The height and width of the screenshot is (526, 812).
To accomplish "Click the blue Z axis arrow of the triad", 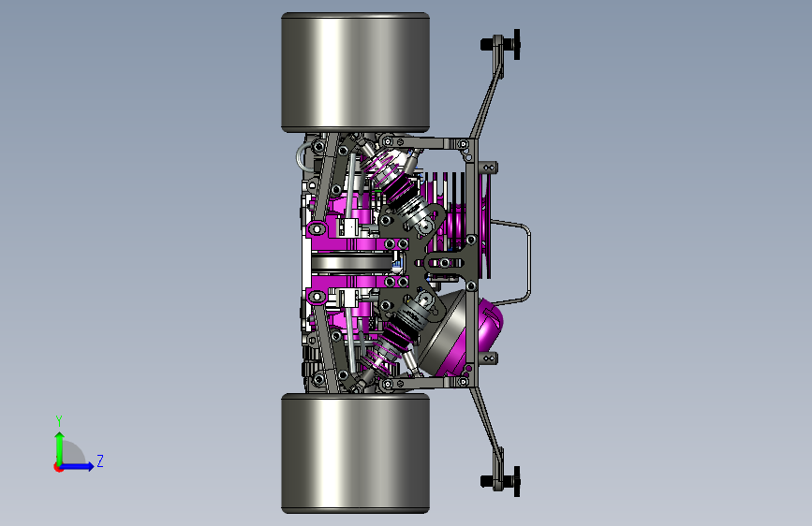I will pyautogui.click(x=78, y=466).
